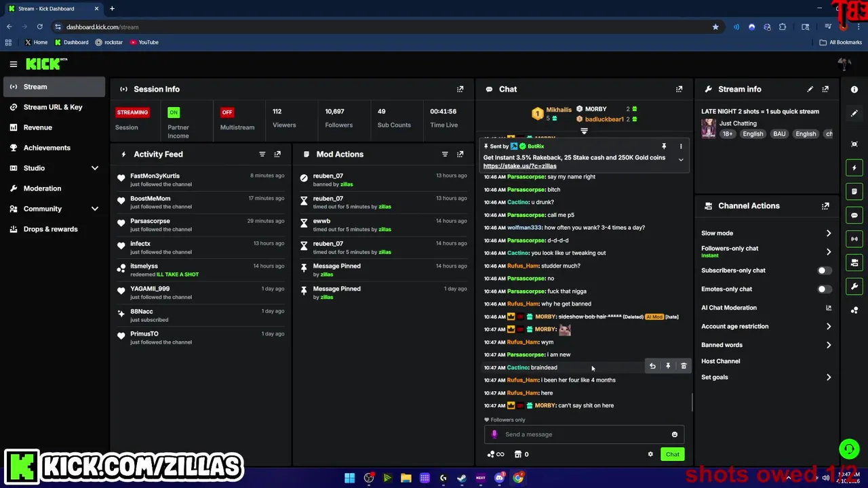Select Stream in the sidebar
868x488 pixels.
[x=54, y=87]
